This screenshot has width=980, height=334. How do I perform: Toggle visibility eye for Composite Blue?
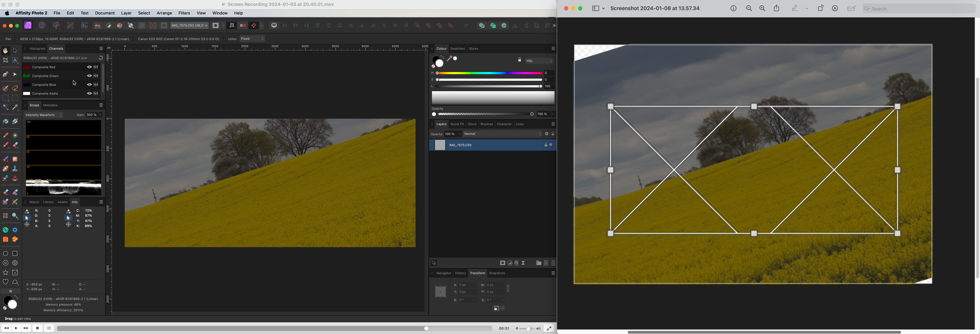89,84
